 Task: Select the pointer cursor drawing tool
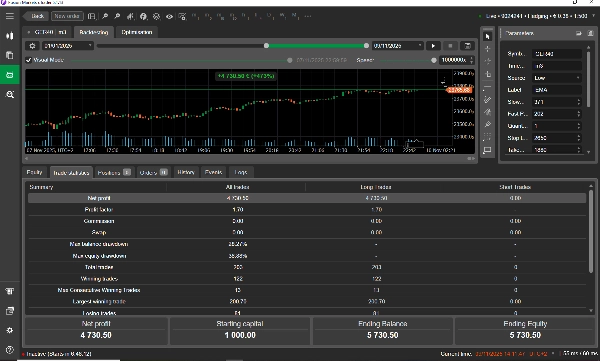click(487, 36)
